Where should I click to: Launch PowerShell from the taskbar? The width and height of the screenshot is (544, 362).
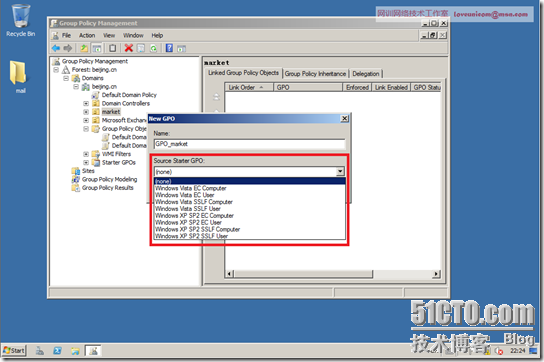click(x=57, y=351)
